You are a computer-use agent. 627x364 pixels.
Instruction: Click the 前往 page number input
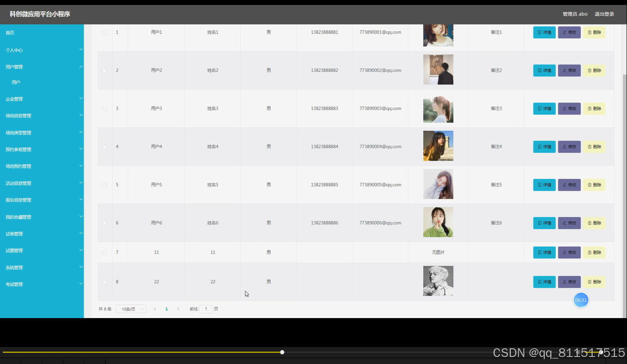[x=206, y=309]
